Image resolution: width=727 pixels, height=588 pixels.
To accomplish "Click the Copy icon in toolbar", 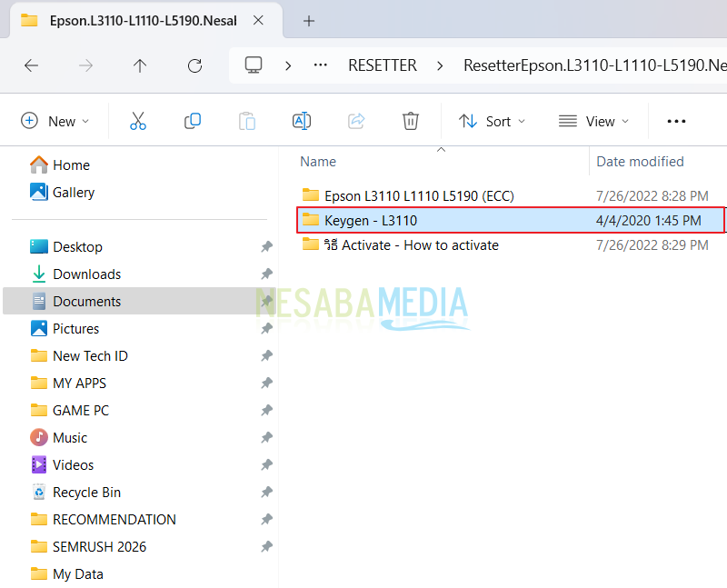I will coord(193,121).
